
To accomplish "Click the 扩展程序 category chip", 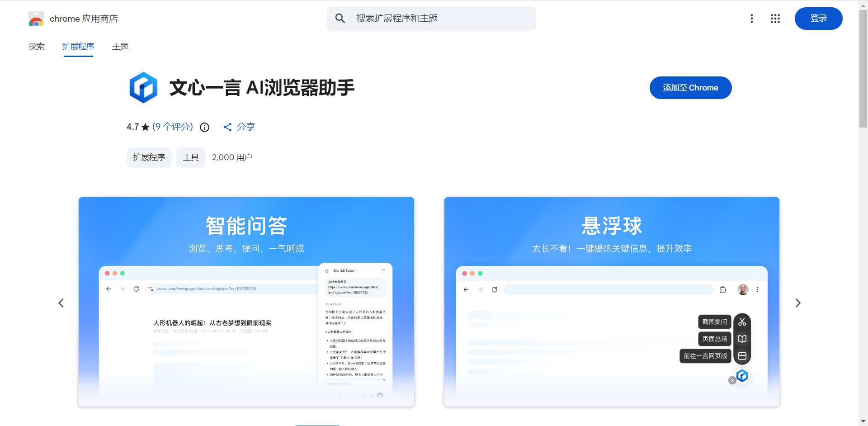I will (149, 157).
